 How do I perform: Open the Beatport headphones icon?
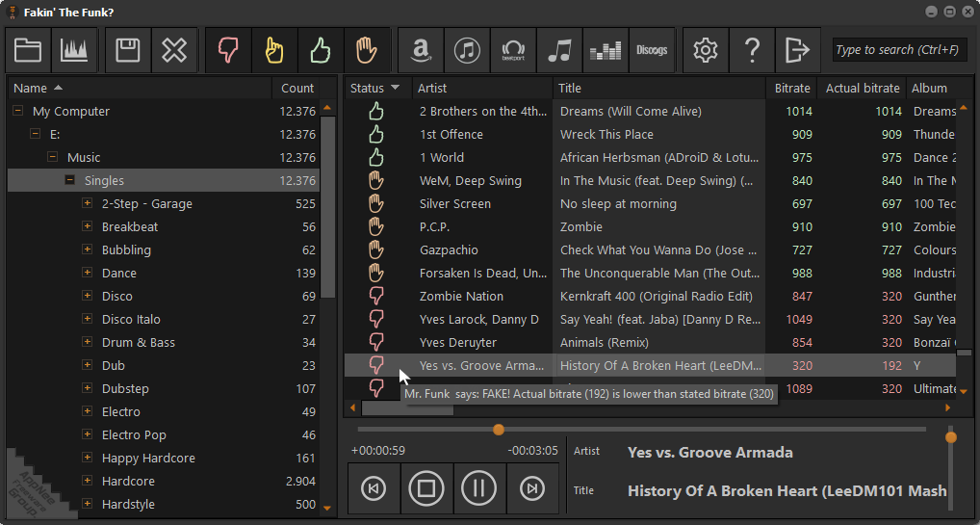(513, 50)
